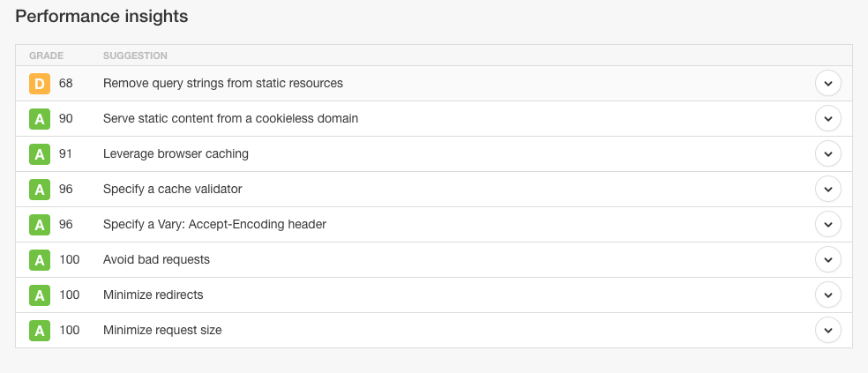The image size is (868, 373).
Task: Expand the Vary: Accept-Encoding header chevron
Action: tap(827, 225)
